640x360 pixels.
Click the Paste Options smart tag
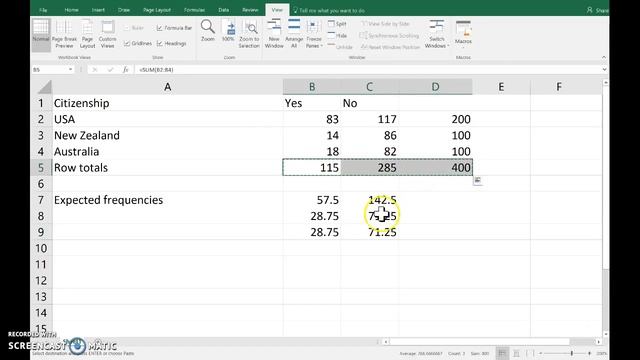click(478, 180)
